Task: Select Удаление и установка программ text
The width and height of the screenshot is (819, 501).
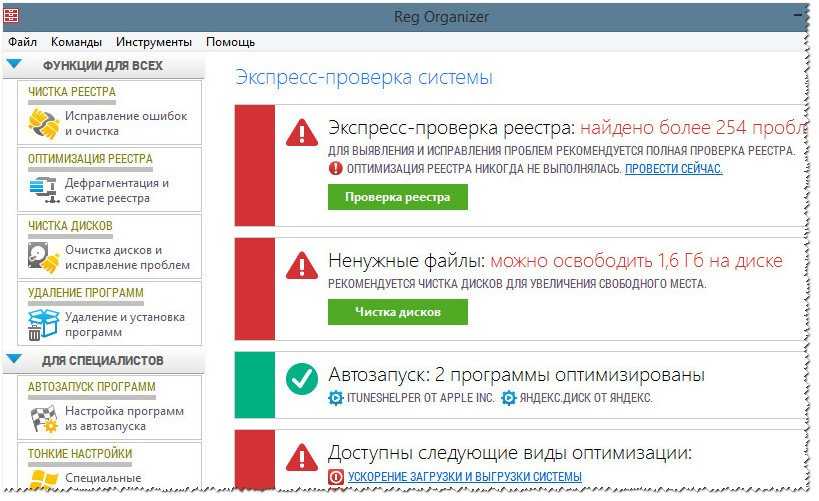Action: tap(125, 324)
